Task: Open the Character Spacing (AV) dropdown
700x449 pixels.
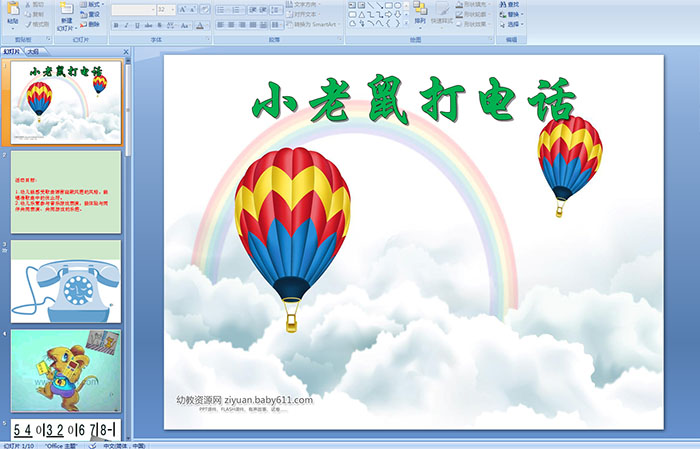Action: click(x=171, y=25)
